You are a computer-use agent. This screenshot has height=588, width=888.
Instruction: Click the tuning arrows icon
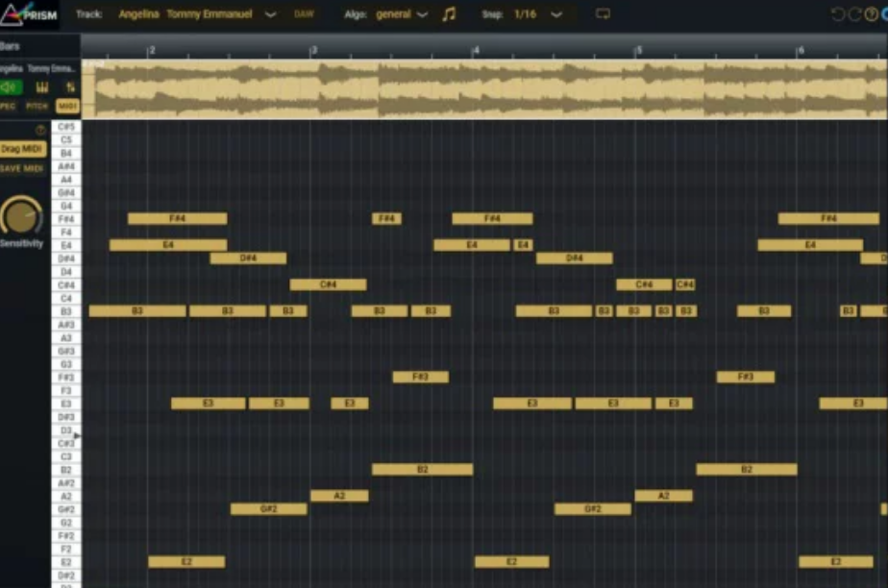click(x=70, y=86)
